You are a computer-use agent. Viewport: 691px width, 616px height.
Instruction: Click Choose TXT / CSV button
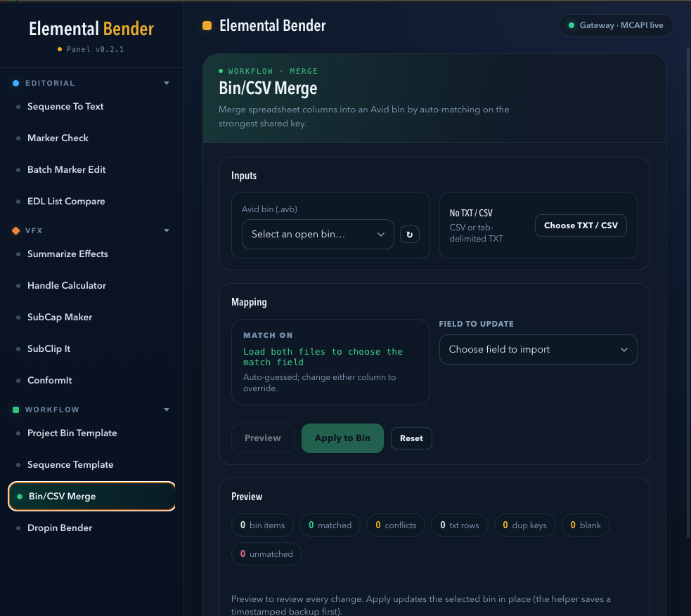click(x=581, y=225)
